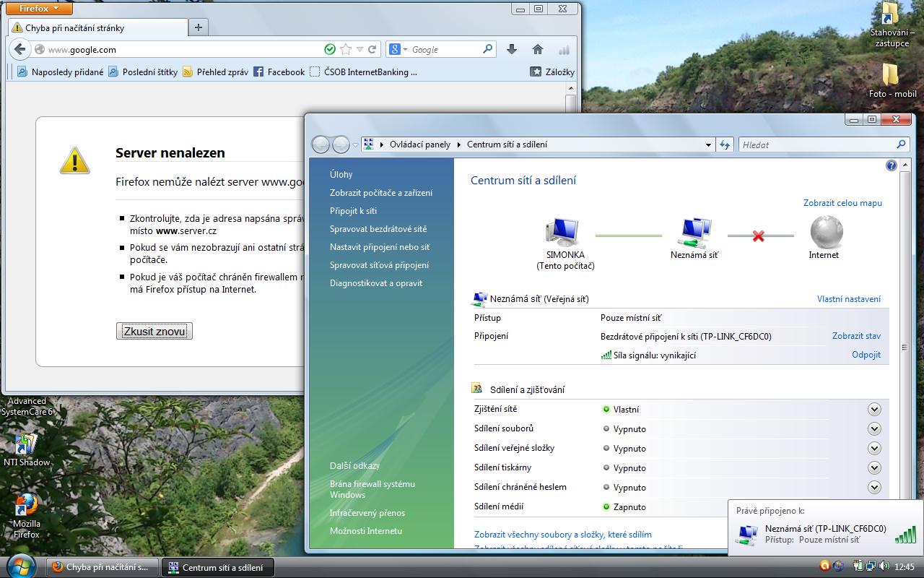Screen dimensions: 924x578
Task: Refresh the Control Panel address bar
Action: [x=725, y=144]
